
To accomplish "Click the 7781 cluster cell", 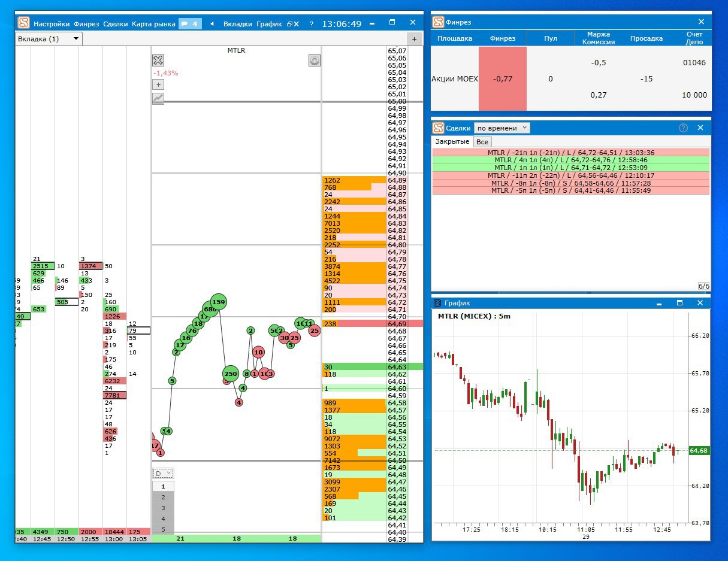I will point(114,395).
